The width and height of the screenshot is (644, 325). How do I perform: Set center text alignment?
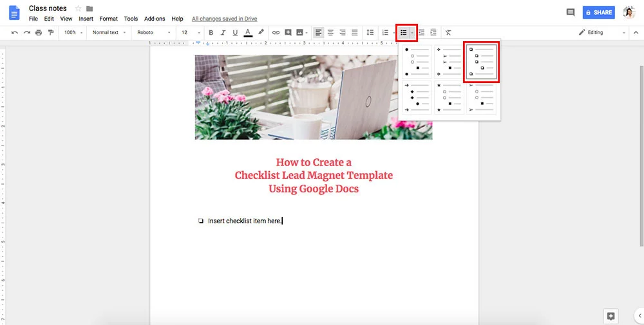[x=330, y=32]
